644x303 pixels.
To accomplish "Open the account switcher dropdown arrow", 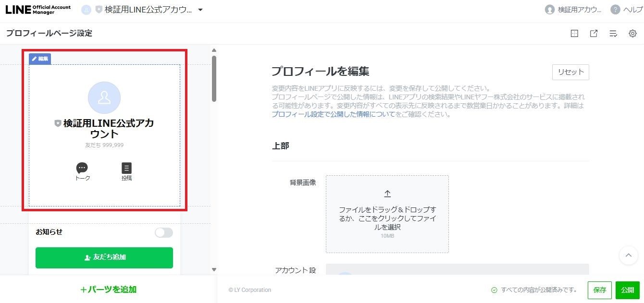I will click(200, 10).
